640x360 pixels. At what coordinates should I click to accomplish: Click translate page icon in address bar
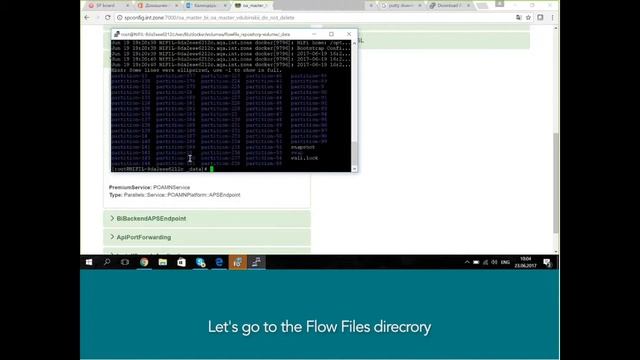tap(518, 18)
